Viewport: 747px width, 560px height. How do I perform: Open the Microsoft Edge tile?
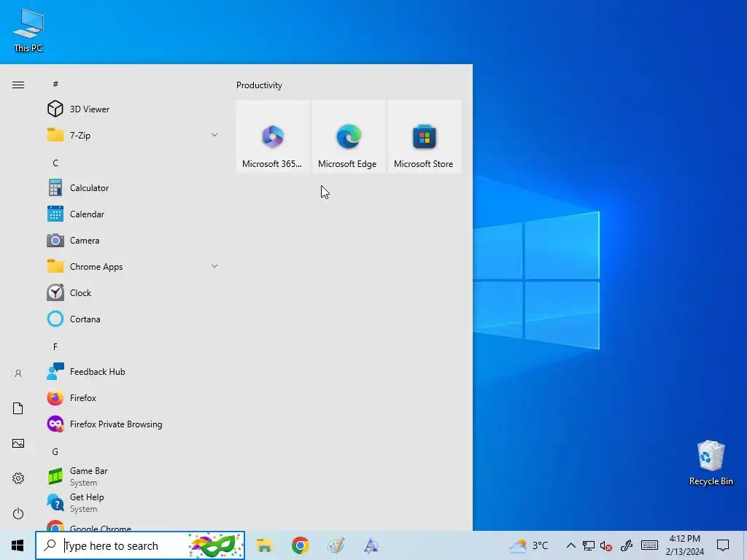click(348, 136)
